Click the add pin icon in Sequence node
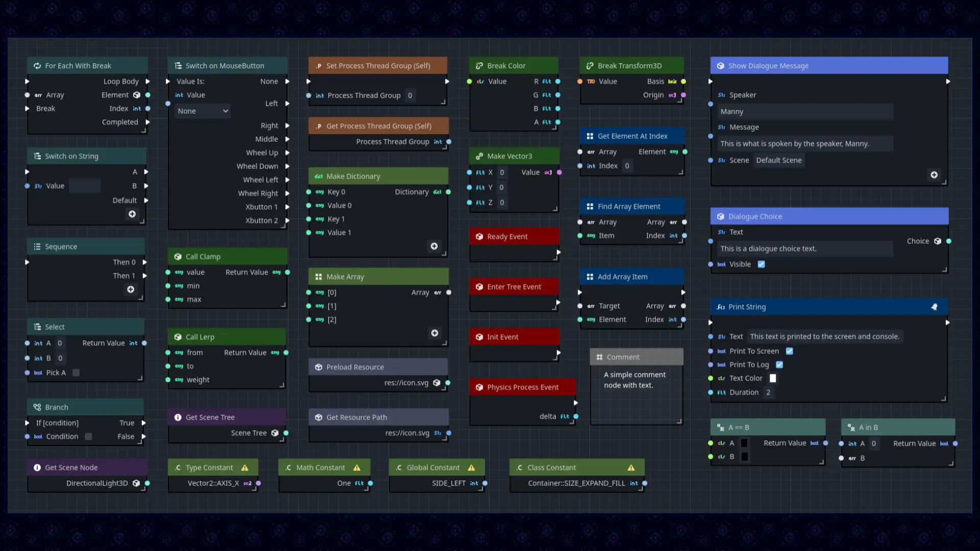Image resolution: width=980 pixels, height=551 pixels. (131, 289)
